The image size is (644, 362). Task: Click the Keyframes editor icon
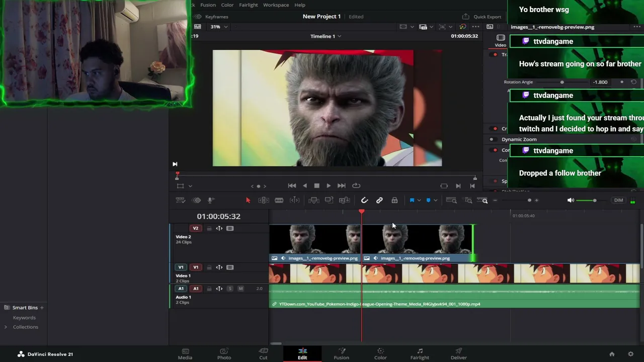(x=198, y=17)
